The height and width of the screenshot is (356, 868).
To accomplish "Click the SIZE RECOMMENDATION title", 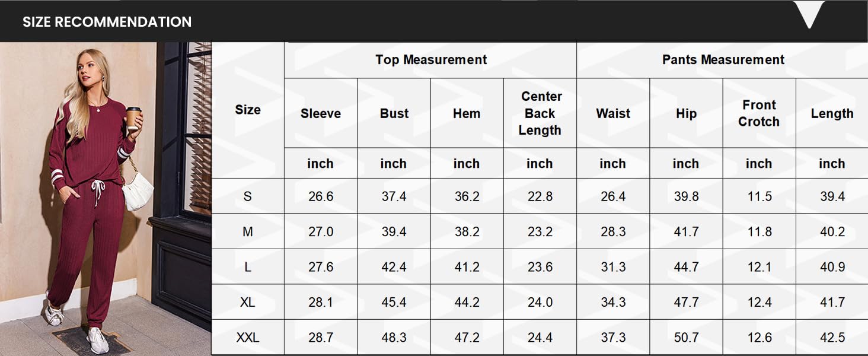I will point(107,22).
